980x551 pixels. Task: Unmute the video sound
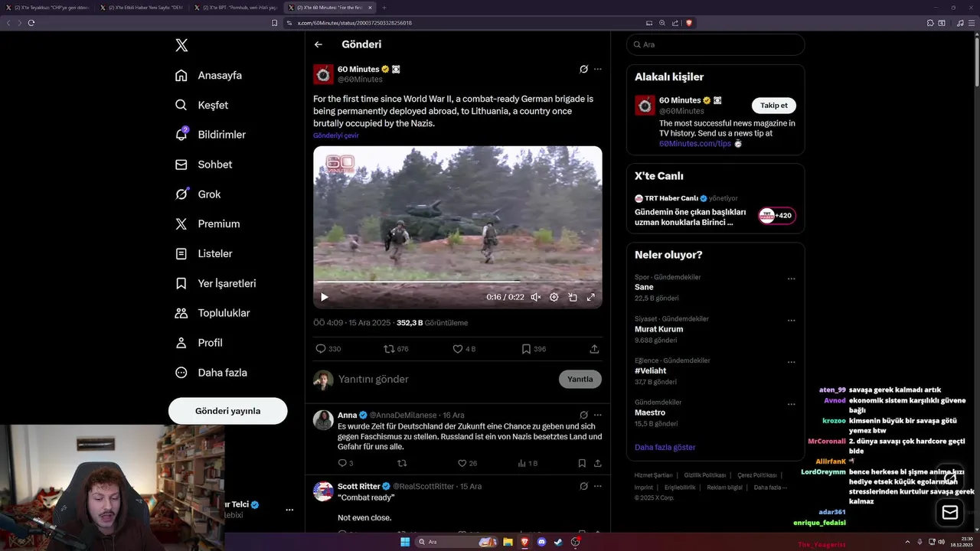tap(536, 297)
